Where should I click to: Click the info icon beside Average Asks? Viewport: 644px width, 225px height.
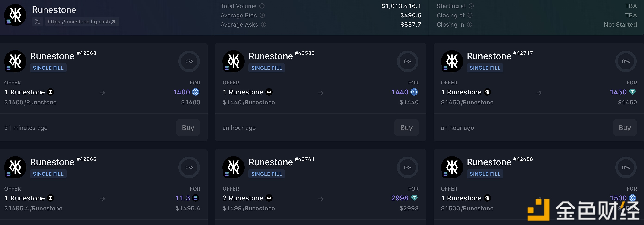pos(263,25)
